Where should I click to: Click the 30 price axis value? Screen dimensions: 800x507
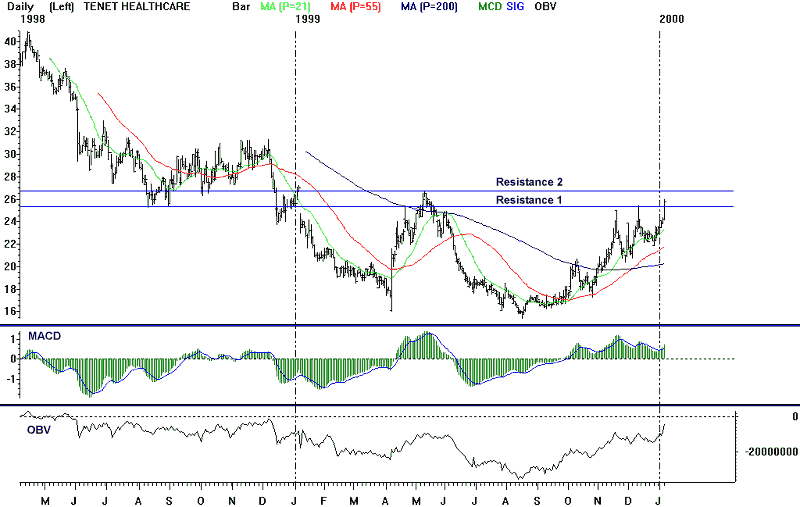[x=10, y=154]
